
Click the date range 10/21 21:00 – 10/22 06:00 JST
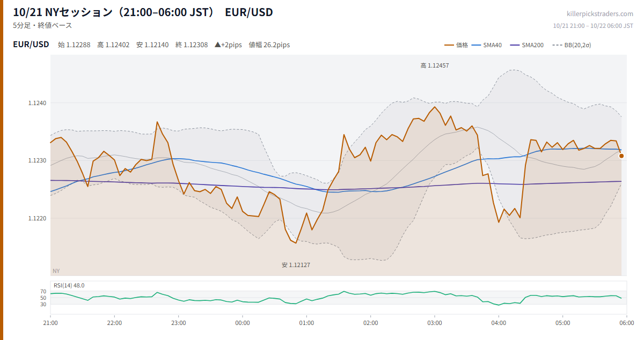(593, 26)
